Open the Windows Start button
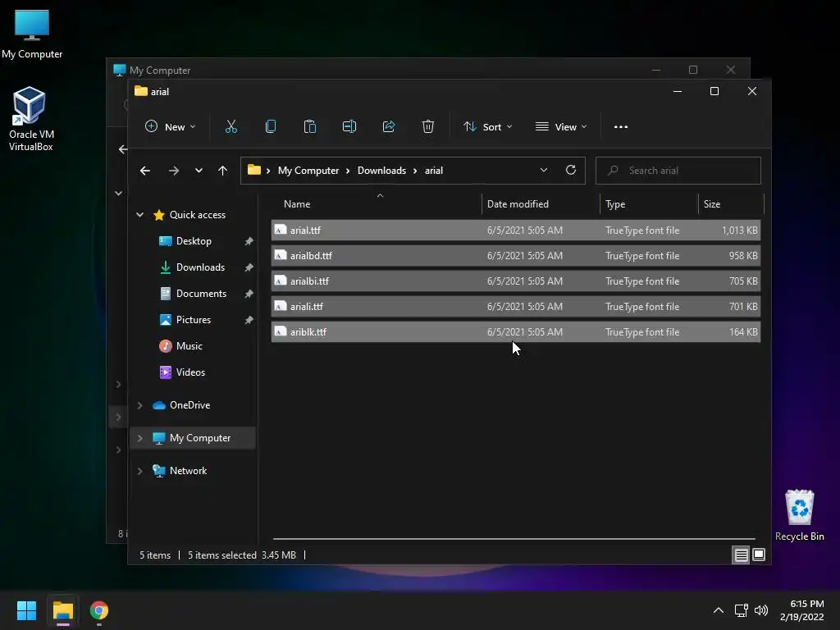840x630 pixels. [26, 610]
